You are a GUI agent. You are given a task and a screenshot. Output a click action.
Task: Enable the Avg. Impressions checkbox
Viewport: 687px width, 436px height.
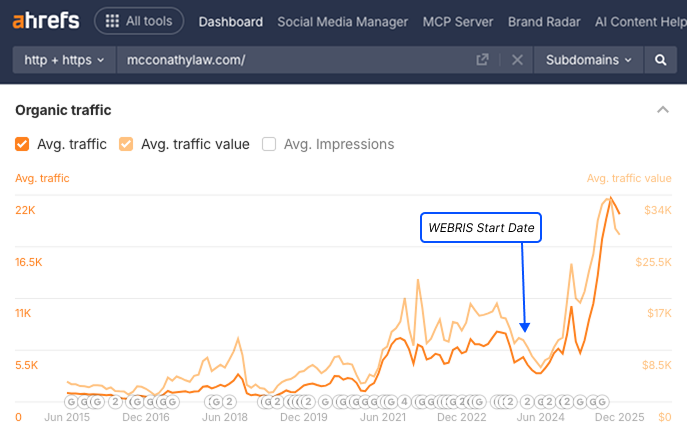269,144
